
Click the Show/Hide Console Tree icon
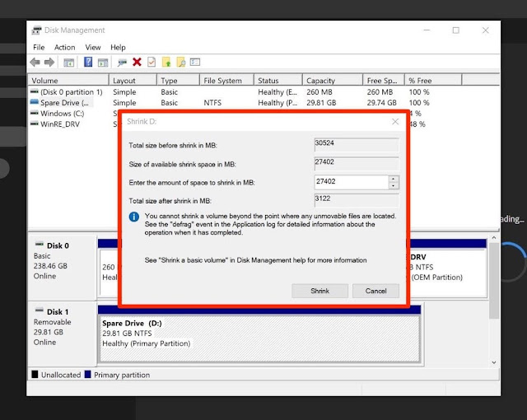[x=69, y=63]
